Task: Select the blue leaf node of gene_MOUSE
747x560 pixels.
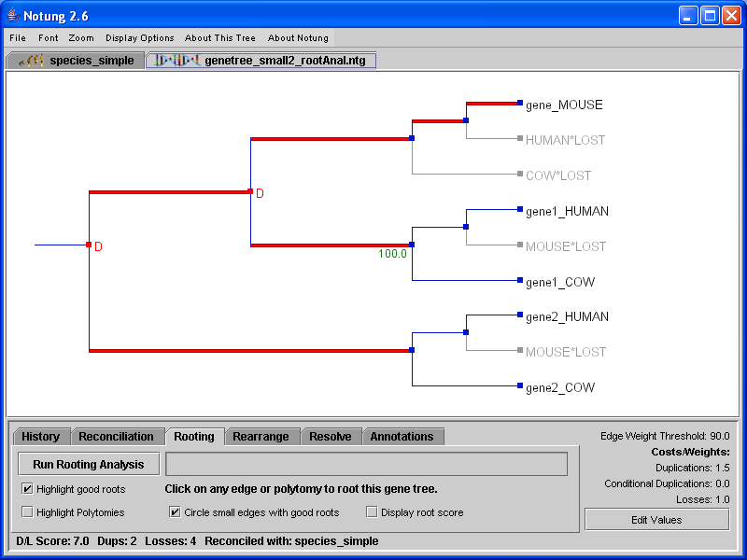Action: coord(519,104)
